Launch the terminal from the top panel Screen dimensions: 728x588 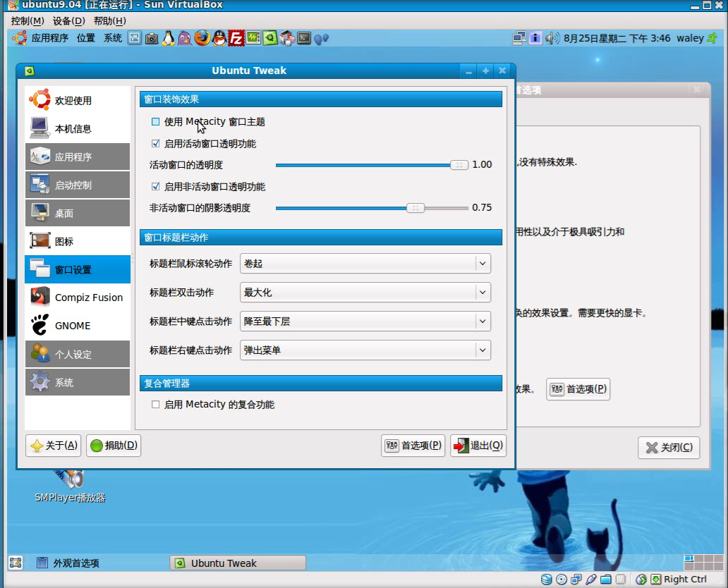[304, 38]
